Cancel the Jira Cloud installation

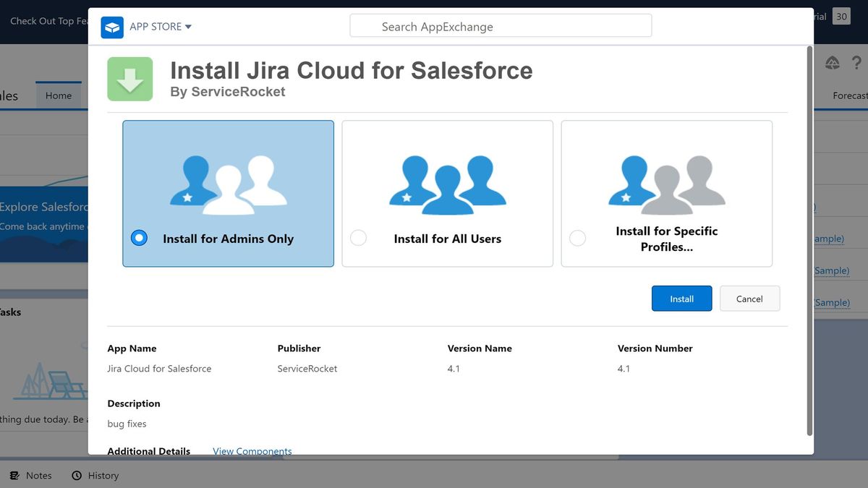pos(749,298)
